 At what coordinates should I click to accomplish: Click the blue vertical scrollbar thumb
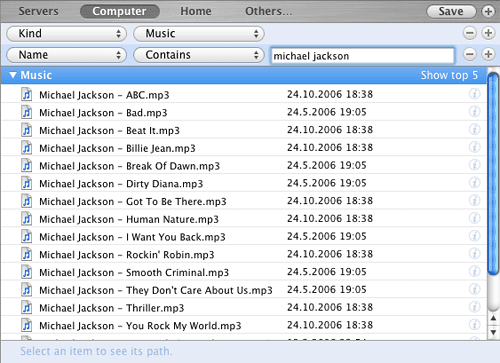point(493,174)
